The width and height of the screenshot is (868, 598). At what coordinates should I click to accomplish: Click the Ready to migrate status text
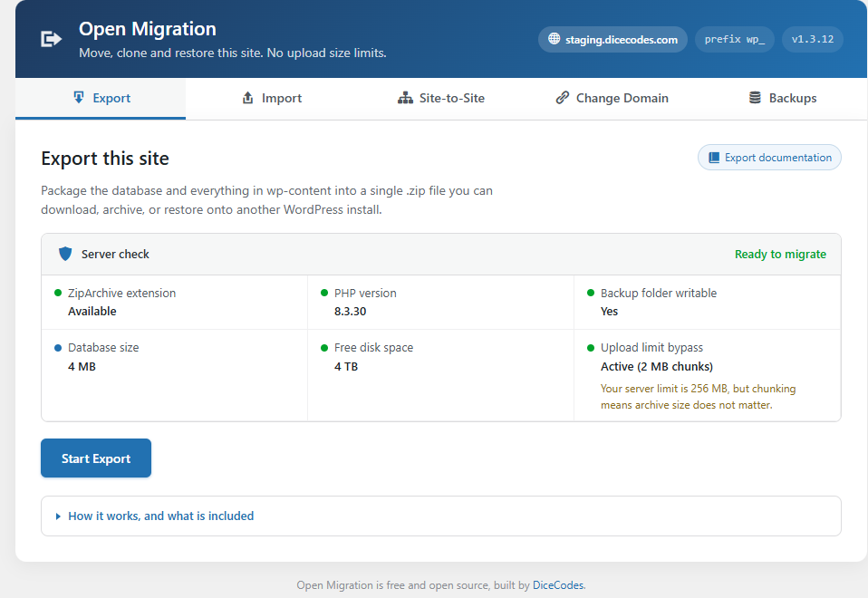click(x=780, y=254)
